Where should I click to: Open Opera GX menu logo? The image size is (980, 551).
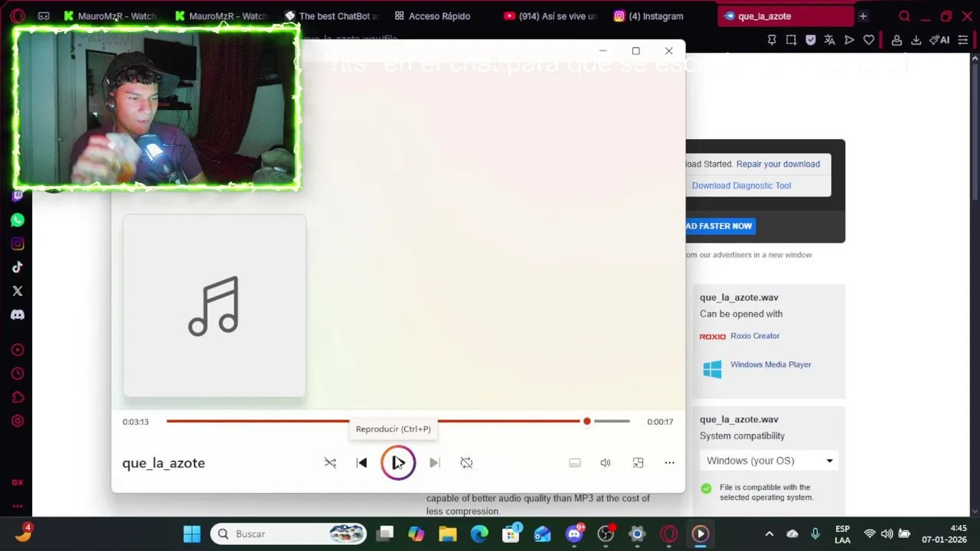(18, 16)
